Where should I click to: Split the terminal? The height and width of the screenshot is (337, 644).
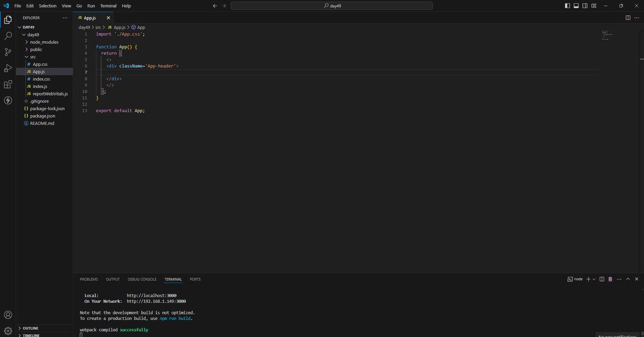(x=602, y=279)
